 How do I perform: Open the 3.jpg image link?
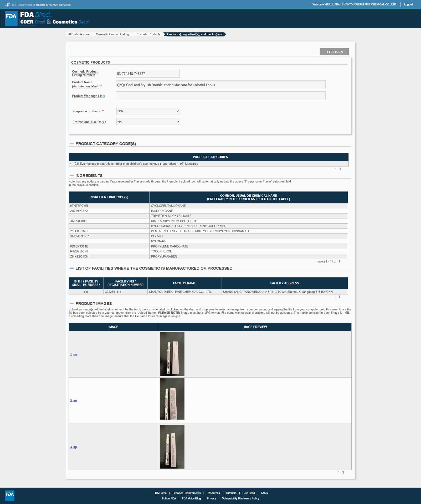[x=73, y=447]
